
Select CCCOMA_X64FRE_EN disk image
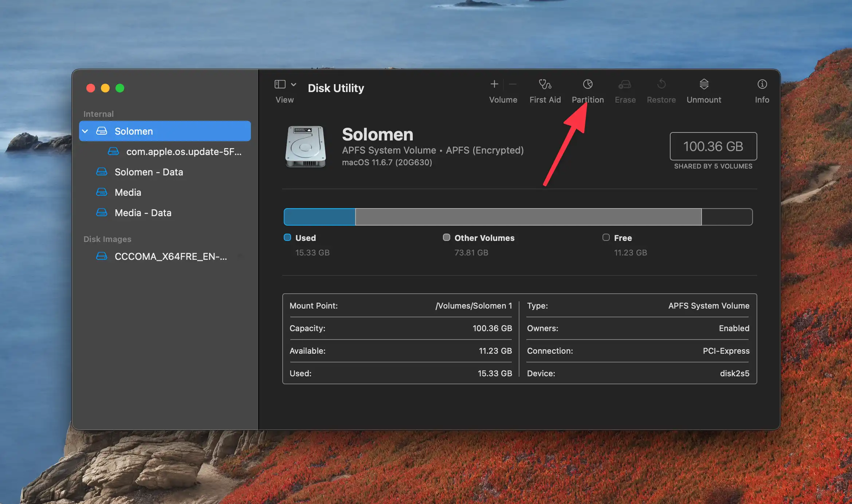165,256
